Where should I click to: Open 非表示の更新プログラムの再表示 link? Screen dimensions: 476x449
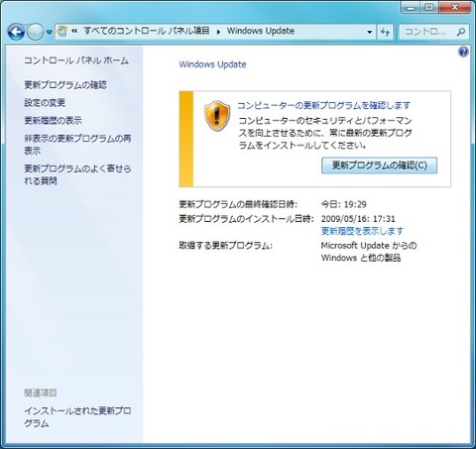77,145
